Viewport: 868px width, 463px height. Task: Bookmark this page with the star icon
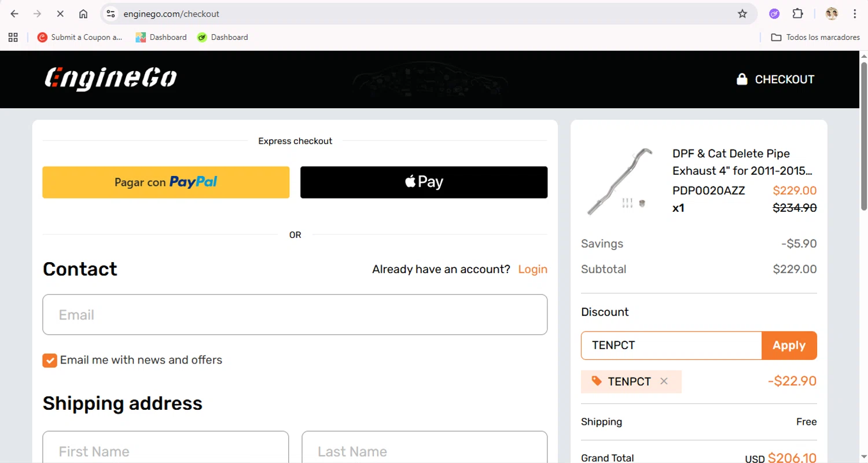point(742,14)
